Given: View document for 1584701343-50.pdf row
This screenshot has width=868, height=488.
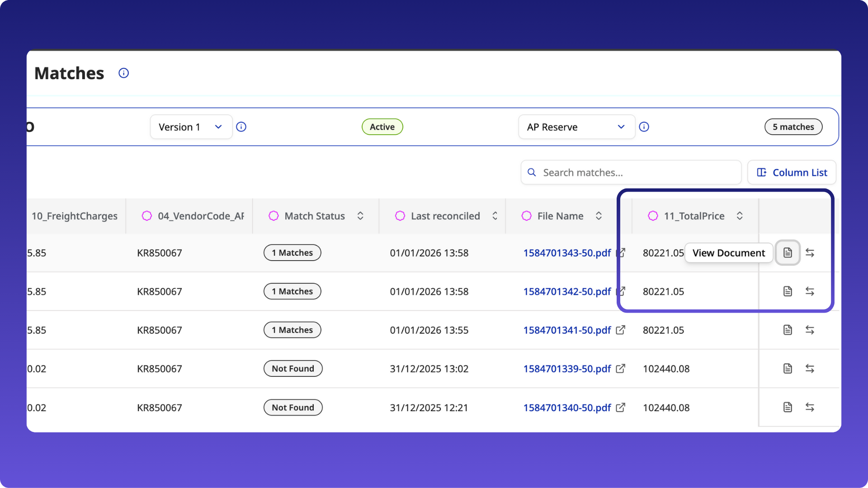Looking at the screenshot, I should (x=788, y=253).
